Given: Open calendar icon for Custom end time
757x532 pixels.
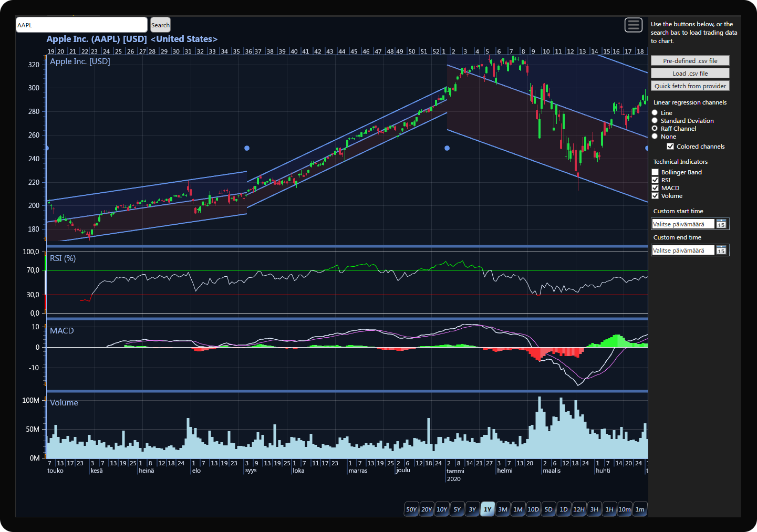Looking at the screenshot, I should click(721, 250).
